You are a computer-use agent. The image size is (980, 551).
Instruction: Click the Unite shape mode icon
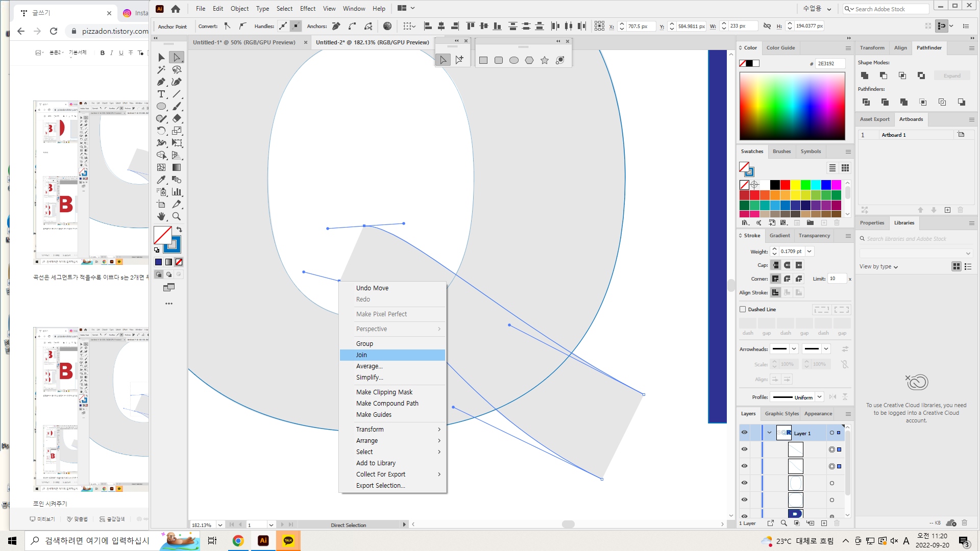coord(865,76)
